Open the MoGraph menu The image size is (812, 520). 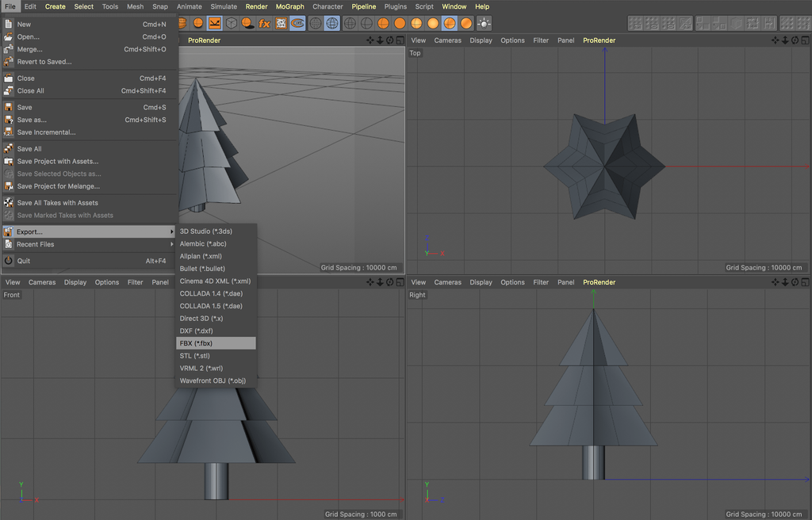290,6
